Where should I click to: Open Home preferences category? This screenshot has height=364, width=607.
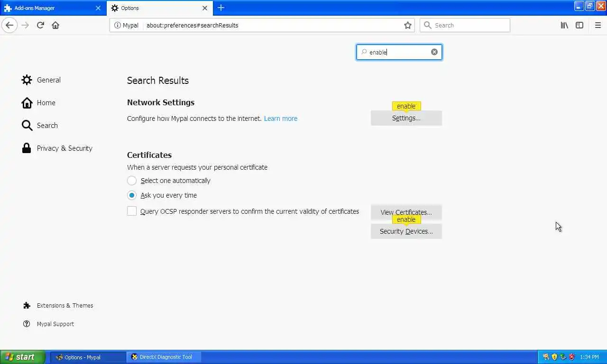pyautogui.click(x=39, y=103)
